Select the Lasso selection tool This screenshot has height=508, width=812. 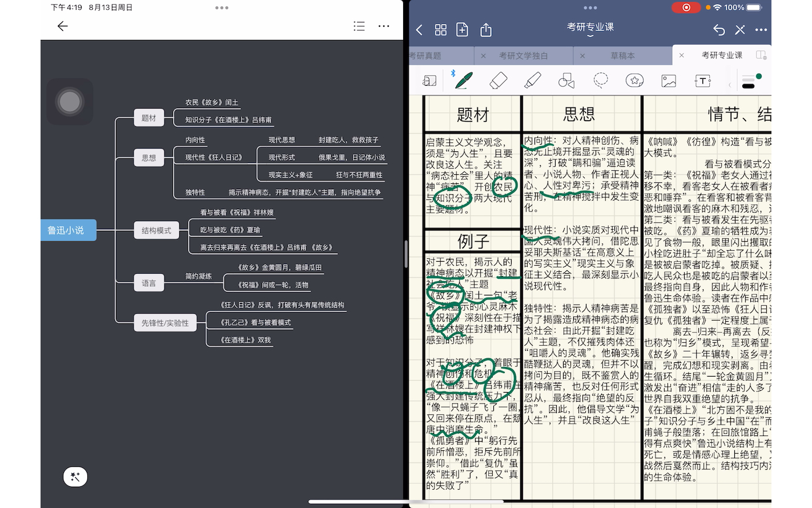click(601, 80)
